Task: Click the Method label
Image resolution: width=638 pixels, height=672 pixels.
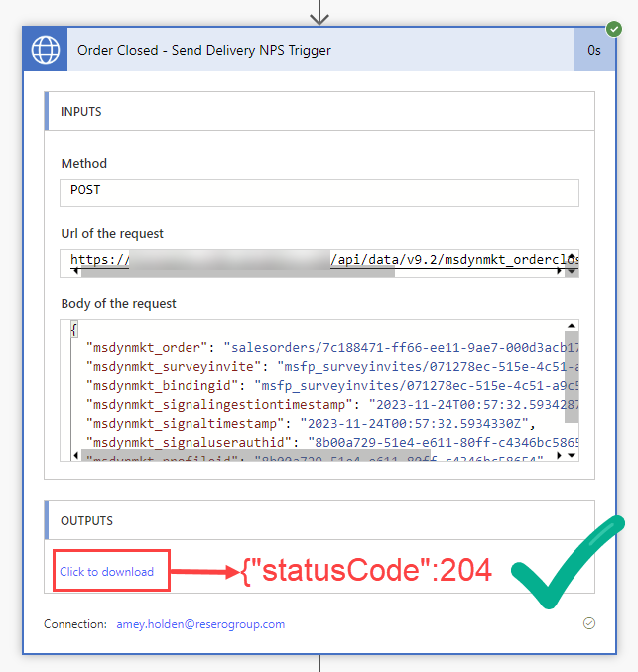Action: coord(84,164)
